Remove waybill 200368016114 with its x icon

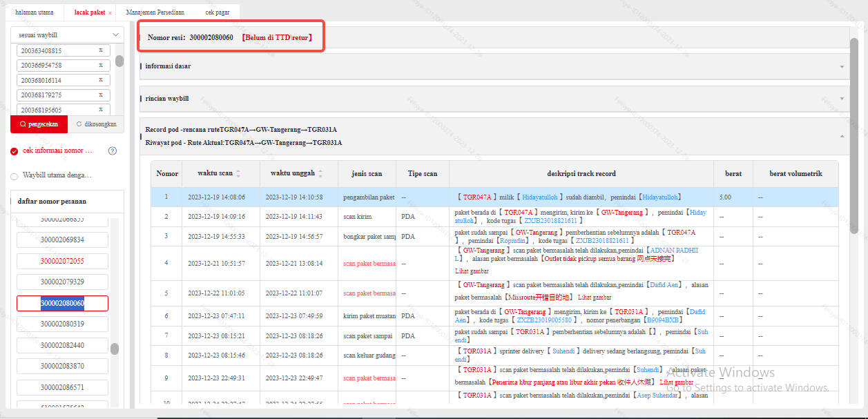click(x=101, y=80)
